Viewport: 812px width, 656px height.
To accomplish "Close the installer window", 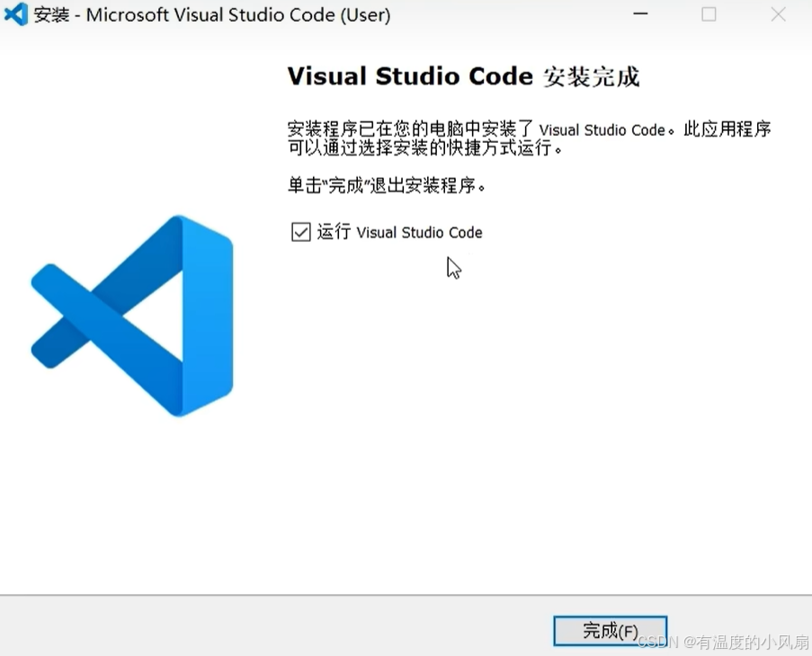I will coord(779,14).
